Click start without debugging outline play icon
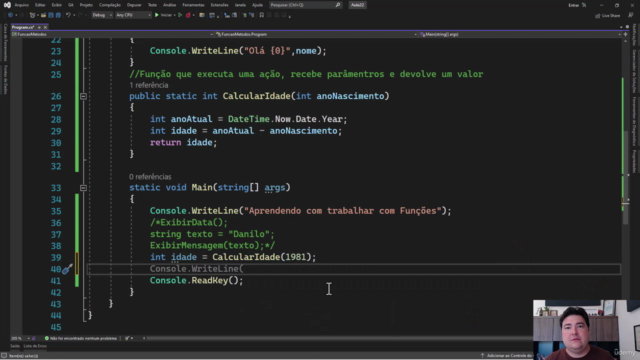 point(180,15)
